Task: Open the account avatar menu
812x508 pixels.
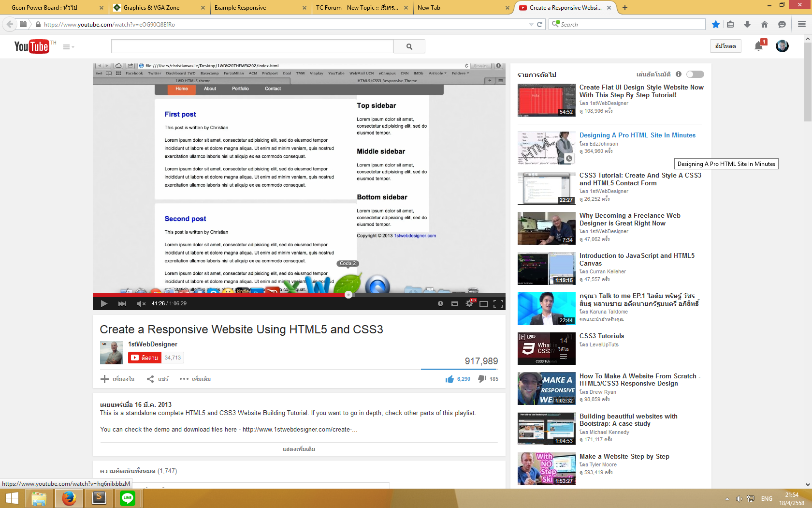Action: [x=782, y=46]
